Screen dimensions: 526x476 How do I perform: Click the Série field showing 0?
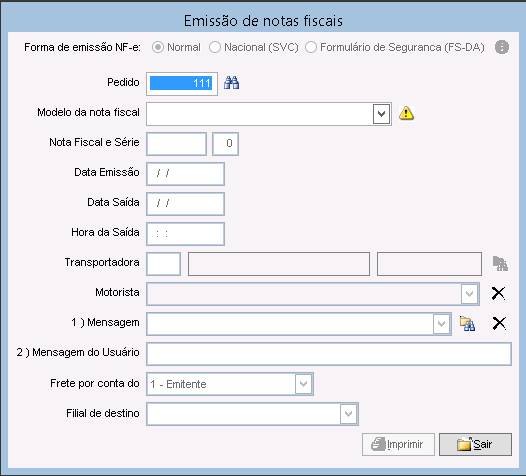coord(225,144)
